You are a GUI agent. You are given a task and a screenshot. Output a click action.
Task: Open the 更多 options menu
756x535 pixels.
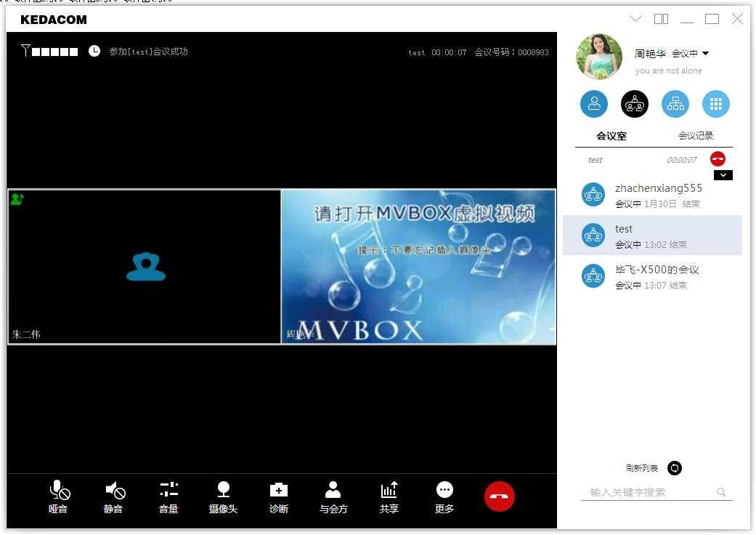[x=444, y=497]
